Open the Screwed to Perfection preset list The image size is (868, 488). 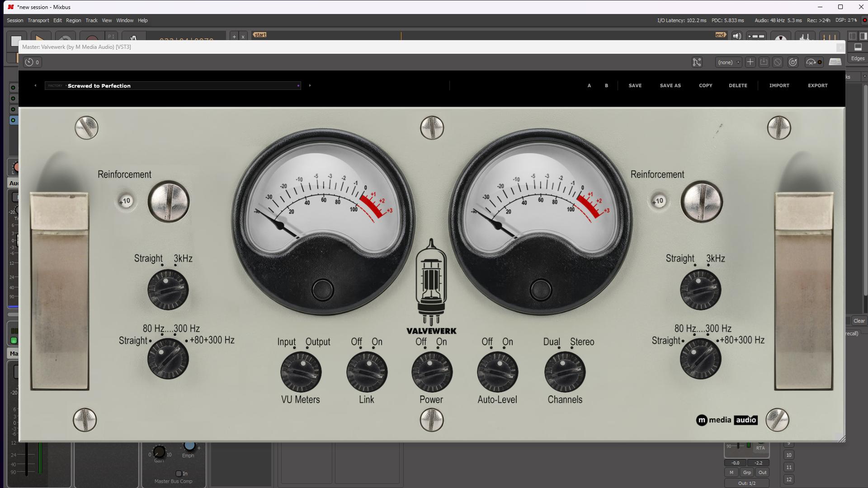pos(173,85)
